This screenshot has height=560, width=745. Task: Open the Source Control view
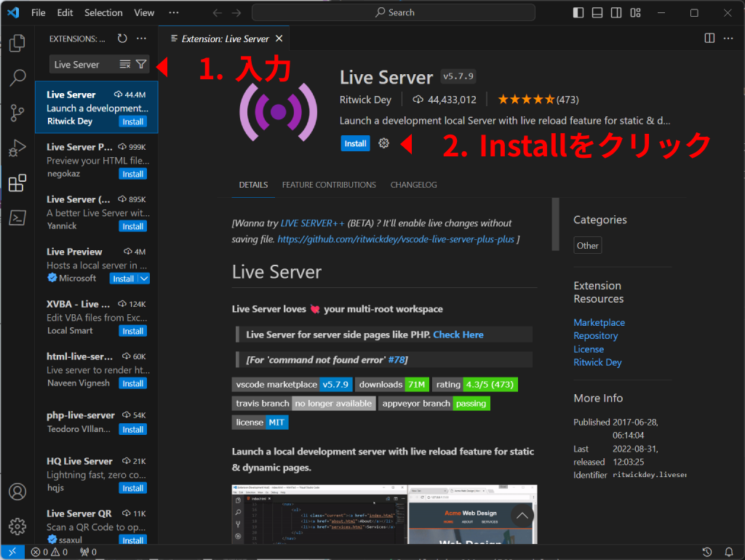pos(17,113)
